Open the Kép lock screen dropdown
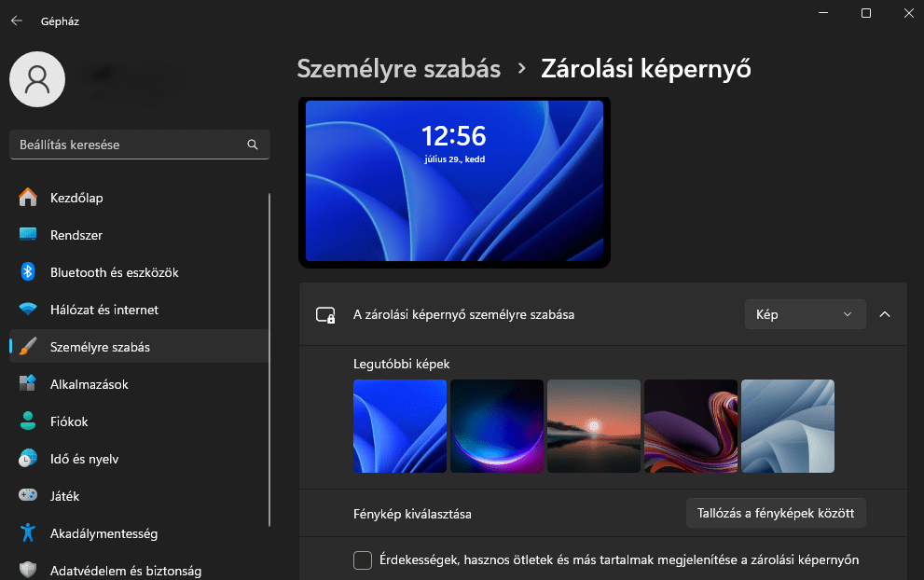The height and width of the screenshot is (580, 924). (805, 314)
